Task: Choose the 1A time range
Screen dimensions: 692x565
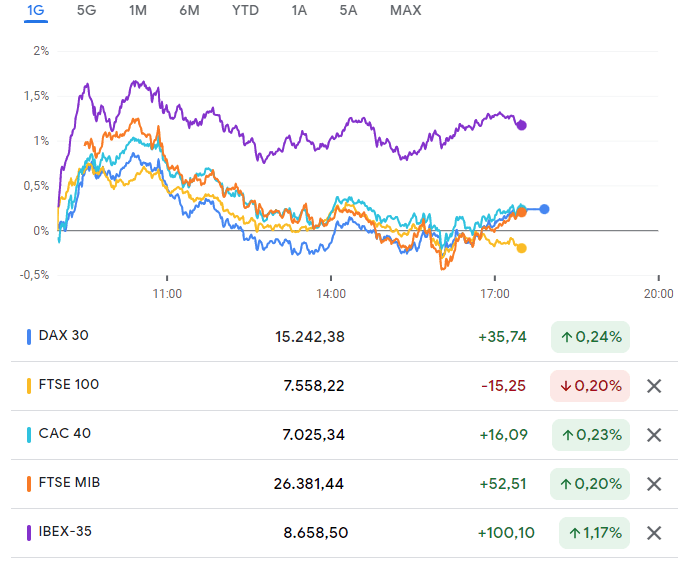Action: (x=299, y=10)
